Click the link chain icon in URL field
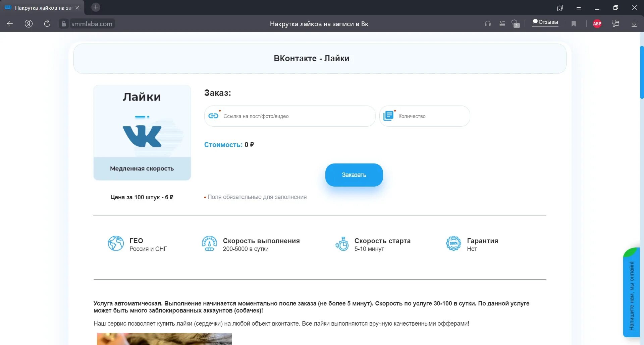Viewport: 644px width, 345px height. click(213, 116)
